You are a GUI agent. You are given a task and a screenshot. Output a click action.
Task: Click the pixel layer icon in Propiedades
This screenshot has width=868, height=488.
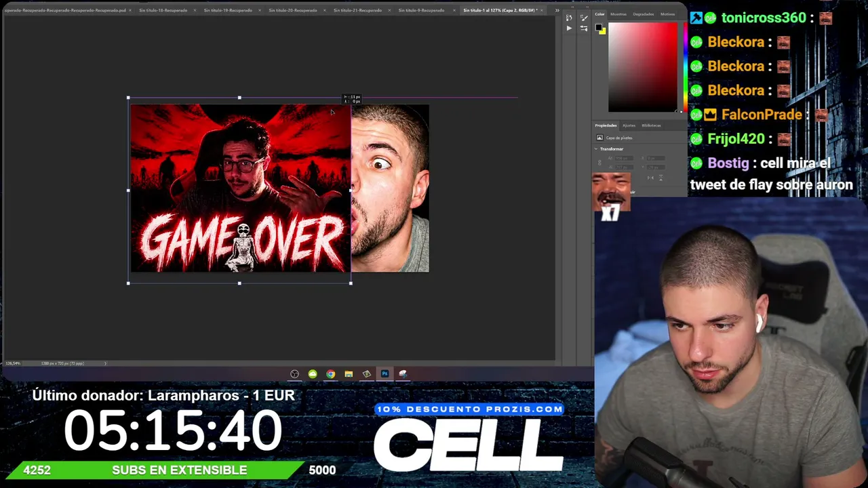click(599, 138)
